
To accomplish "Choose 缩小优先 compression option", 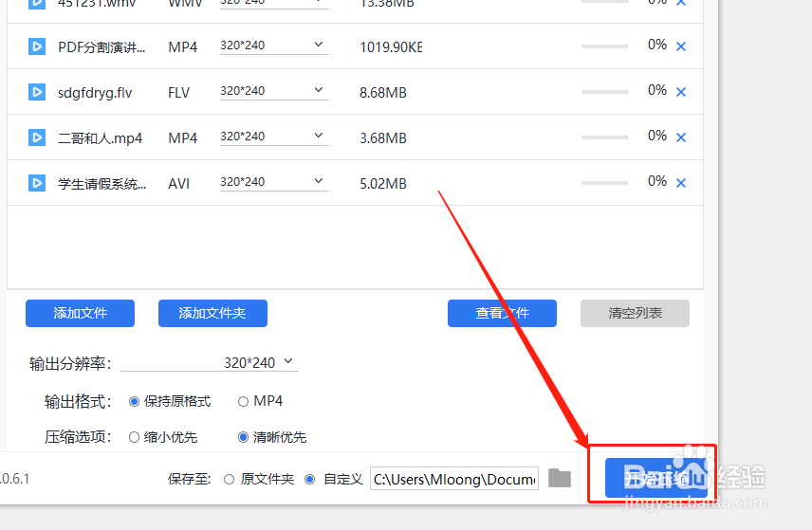I will pyautogui.click(x=163, y=437).
